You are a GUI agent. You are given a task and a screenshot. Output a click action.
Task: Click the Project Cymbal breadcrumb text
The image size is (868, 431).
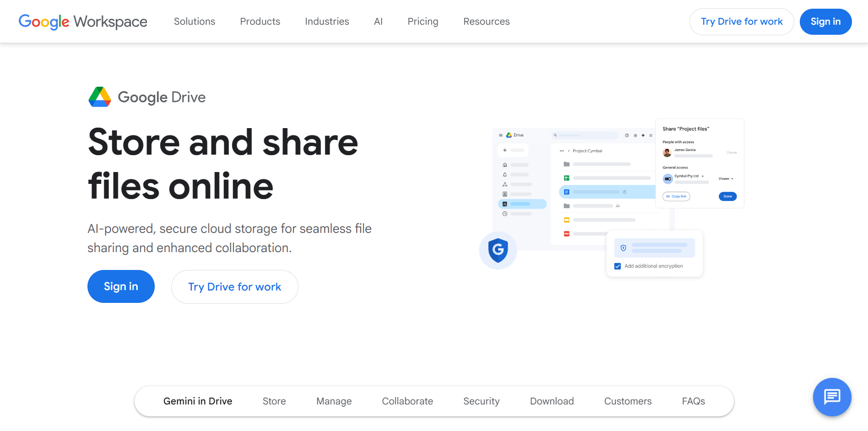(x=587, y=151)
